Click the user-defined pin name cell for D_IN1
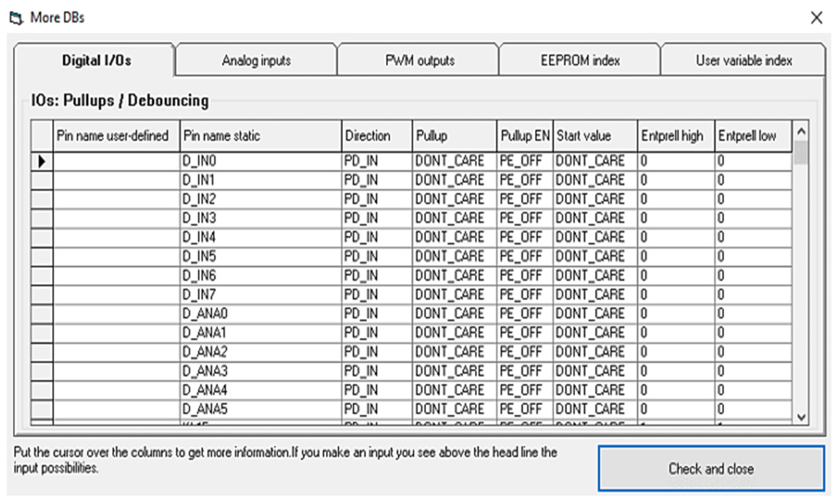This screenshot has width=837, height=504. [x=116, y=180]
